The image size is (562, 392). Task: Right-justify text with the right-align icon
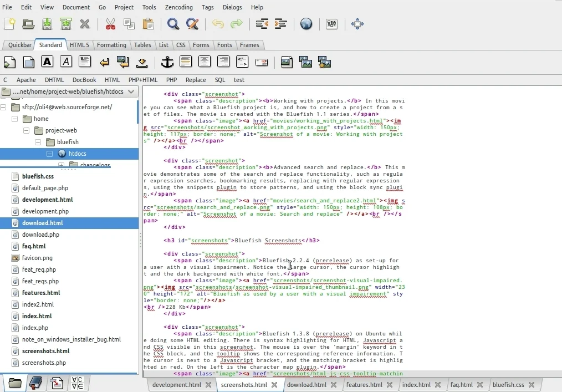[223, 62]
